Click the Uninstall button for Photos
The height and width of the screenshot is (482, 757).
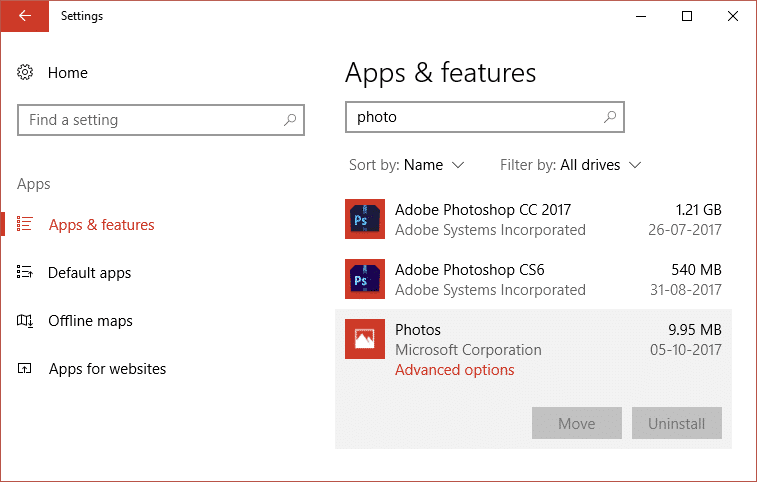[x=677, y=424]
